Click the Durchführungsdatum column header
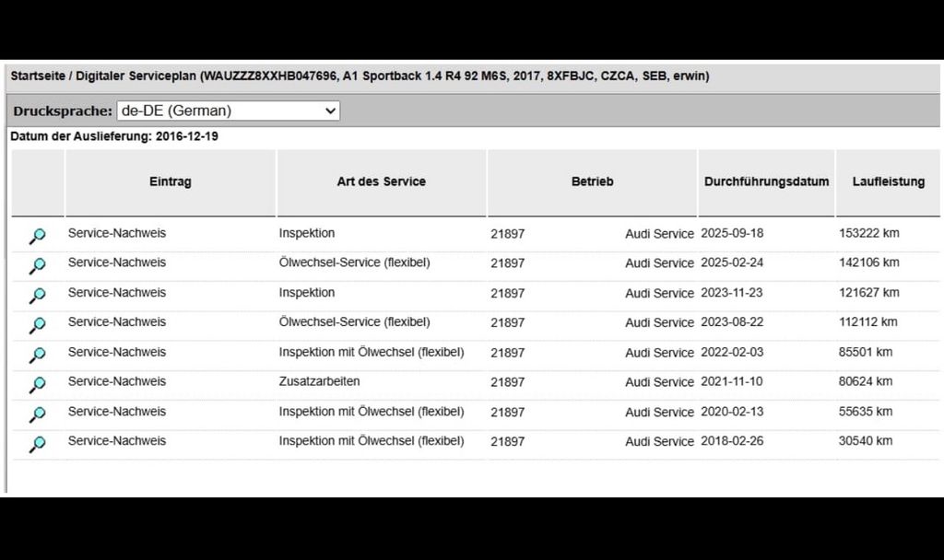 [x=766, y=182]
